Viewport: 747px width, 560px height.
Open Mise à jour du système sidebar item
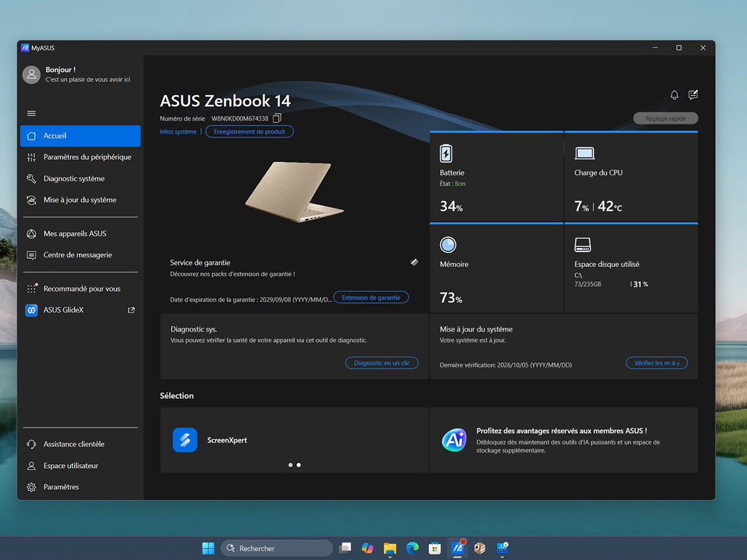coord(80,200)
